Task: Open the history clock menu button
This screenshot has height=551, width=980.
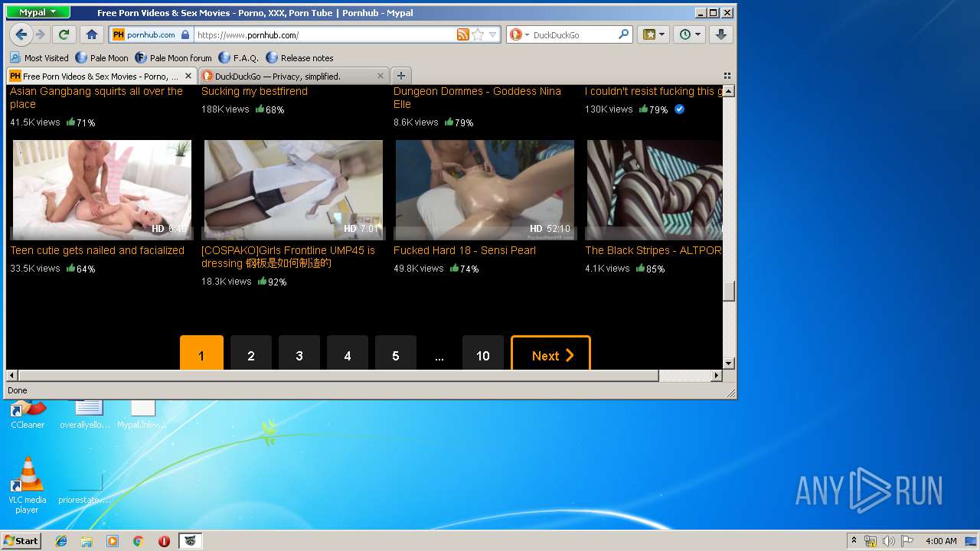Action: pyautogui.click(x=689, y=34)
